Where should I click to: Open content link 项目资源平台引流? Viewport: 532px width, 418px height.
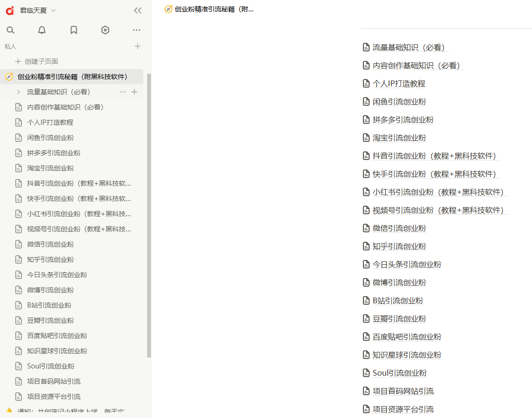pyautogui.click(x=403, y=409)
